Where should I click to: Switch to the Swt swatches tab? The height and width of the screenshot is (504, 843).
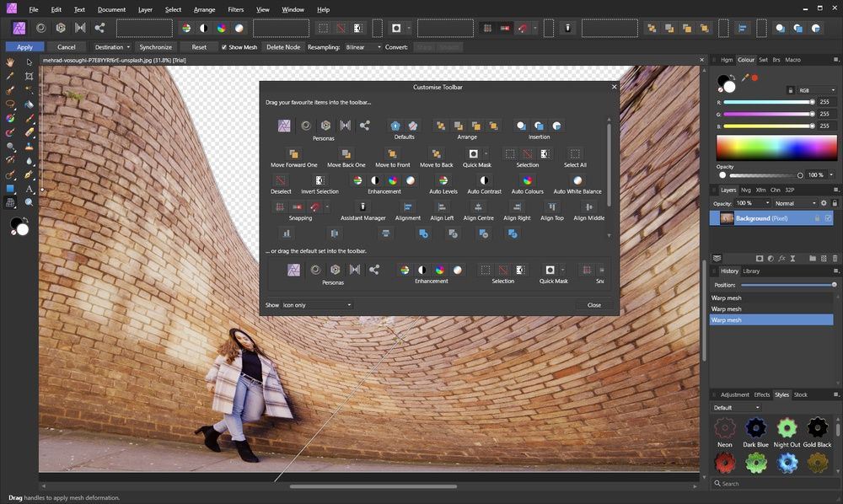[x=763, y=60]
